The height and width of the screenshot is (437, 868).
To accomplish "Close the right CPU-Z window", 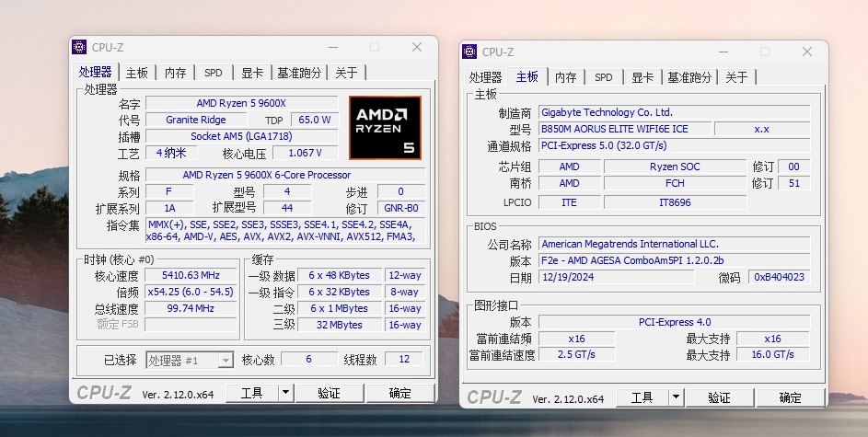I will point(807,52).
